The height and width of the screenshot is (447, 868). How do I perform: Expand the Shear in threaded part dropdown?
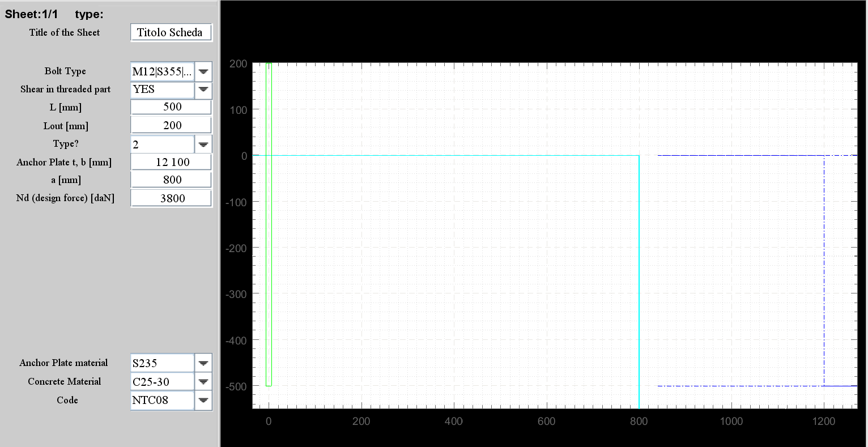pos(203,90)
